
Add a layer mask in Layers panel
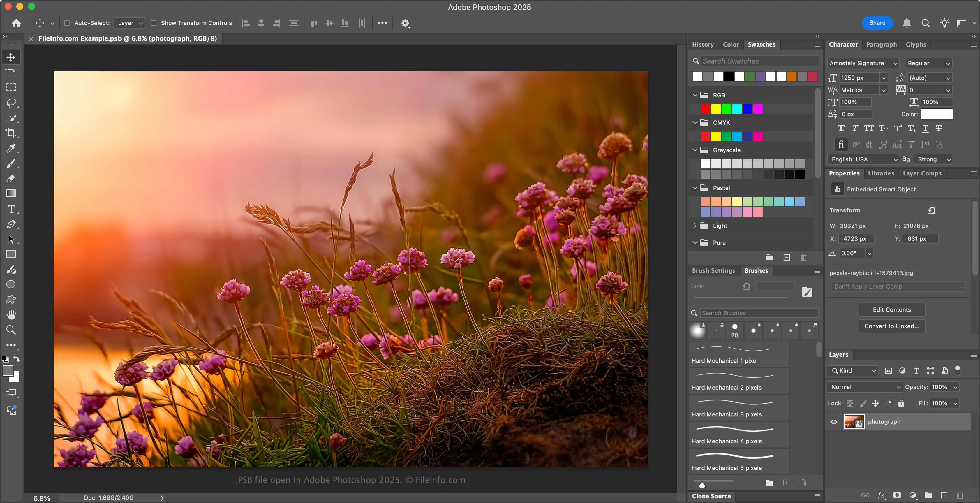tap(897, 495)
